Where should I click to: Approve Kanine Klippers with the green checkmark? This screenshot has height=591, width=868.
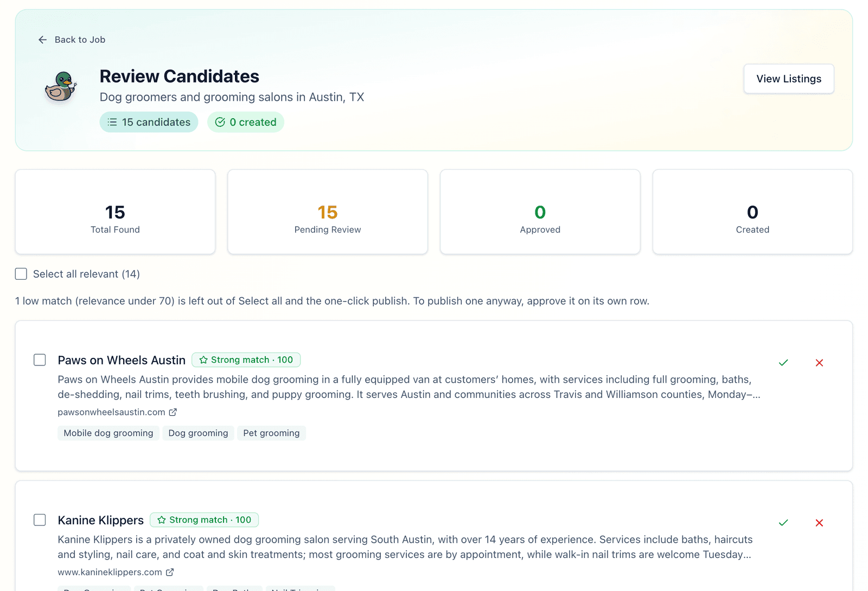click(783, 523)
